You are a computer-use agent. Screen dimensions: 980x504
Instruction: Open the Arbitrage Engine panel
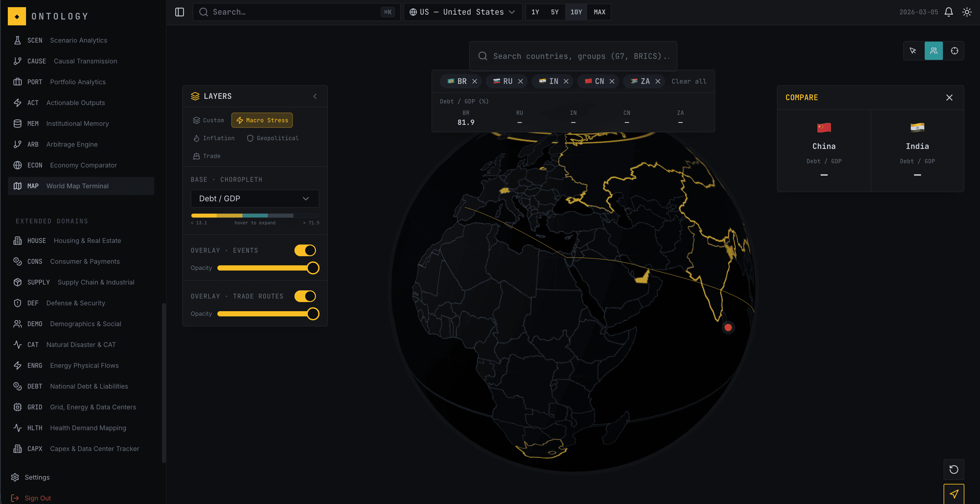tap(72, 144)
